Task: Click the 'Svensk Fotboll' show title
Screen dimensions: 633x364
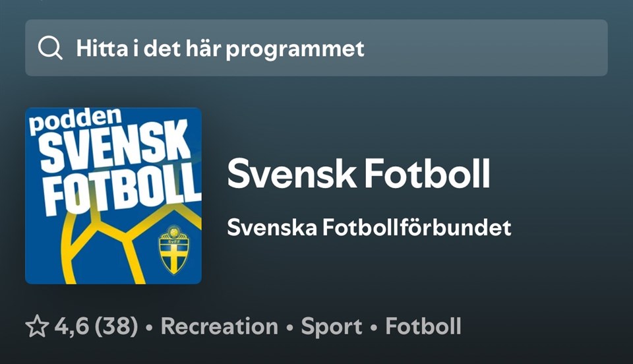Action: pos(359,173)
